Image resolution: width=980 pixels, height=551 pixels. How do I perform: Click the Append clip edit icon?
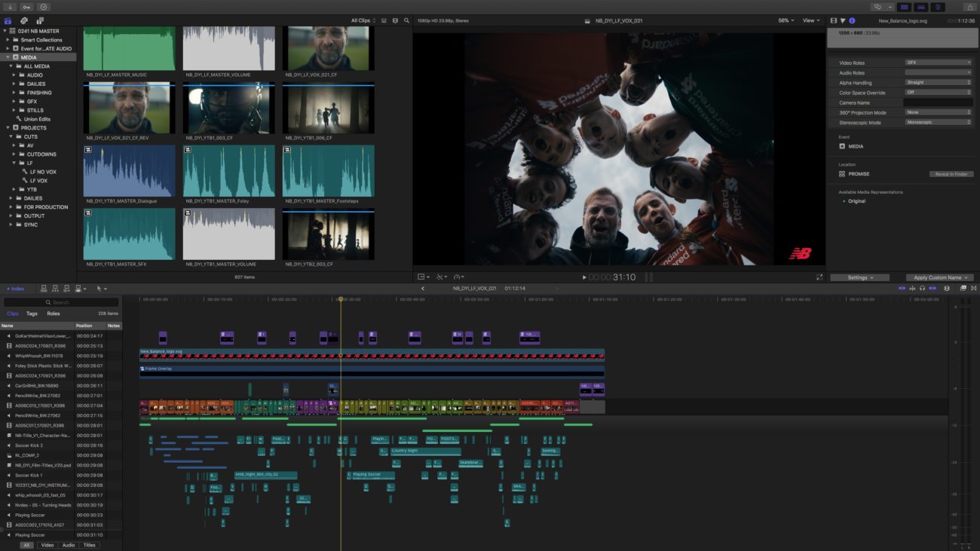[x=67, y=288]
